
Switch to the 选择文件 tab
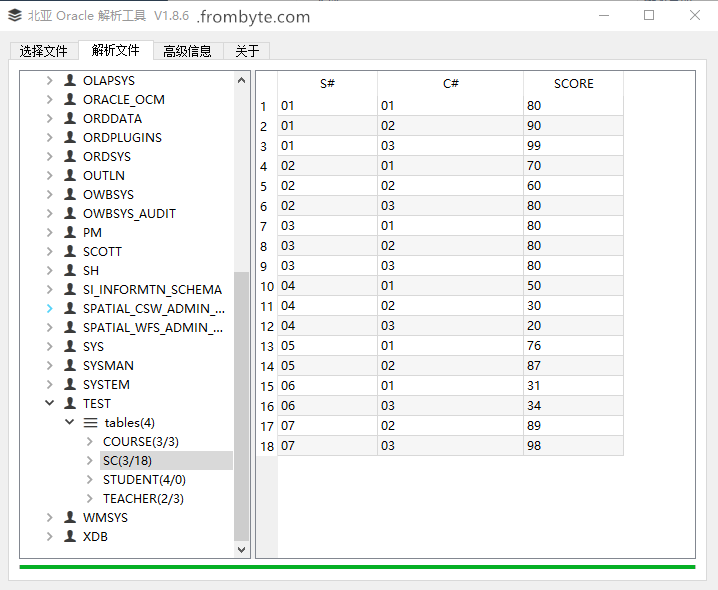44,51
